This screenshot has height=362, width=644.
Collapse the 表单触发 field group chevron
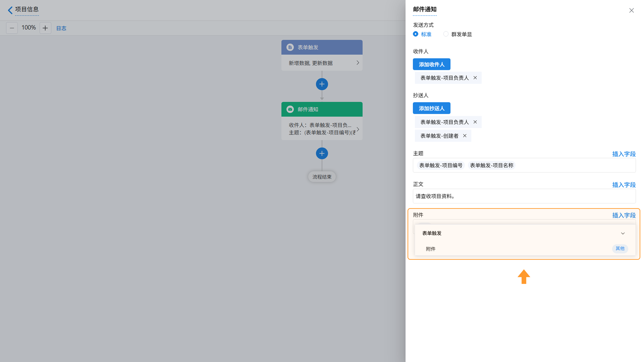pos(623,233)
